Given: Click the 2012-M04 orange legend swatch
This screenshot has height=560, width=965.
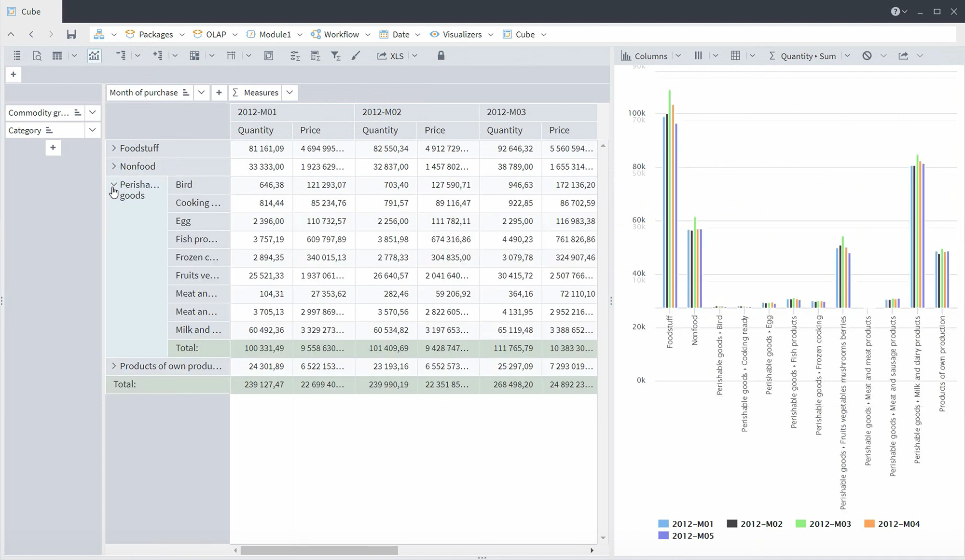Looking at the screenshot, I should coord(869,524).
